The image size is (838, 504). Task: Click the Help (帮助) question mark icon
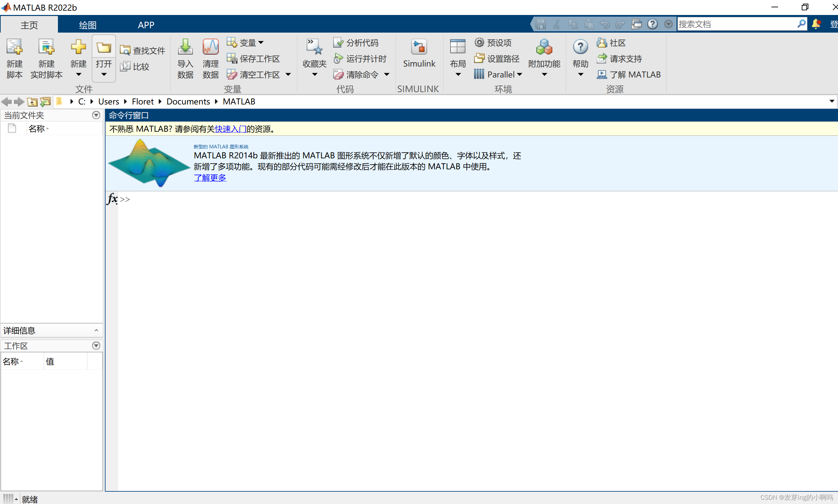click(x=580, y=47)
